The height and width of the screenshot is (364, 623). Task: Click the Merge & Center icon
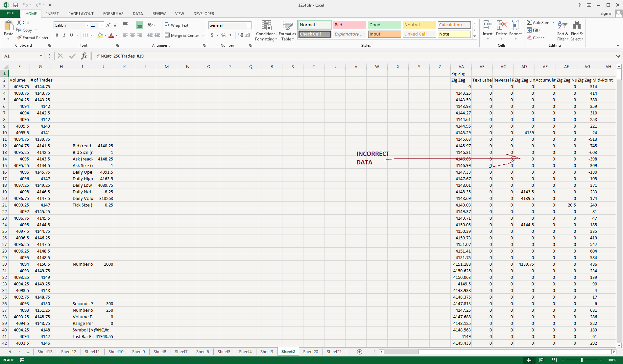[x=167, y=35]
